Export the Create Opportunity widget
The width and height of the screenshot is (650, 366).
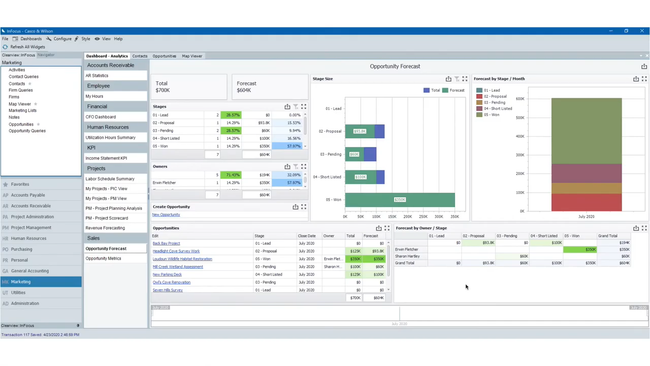(x=295, y=207)
